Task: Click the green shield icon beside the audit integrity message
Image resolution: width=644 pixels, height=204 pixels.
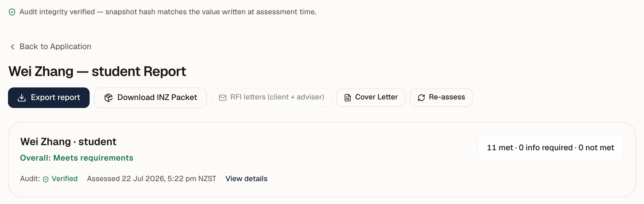Action: tap(12, 12)
